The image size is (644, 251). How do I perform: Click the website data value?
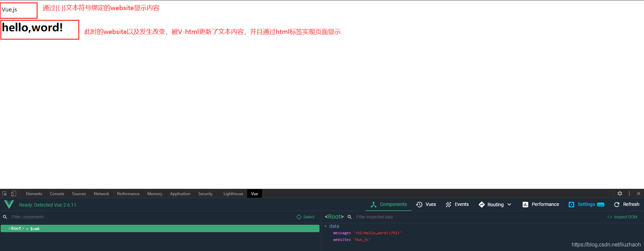pos(362,240)
